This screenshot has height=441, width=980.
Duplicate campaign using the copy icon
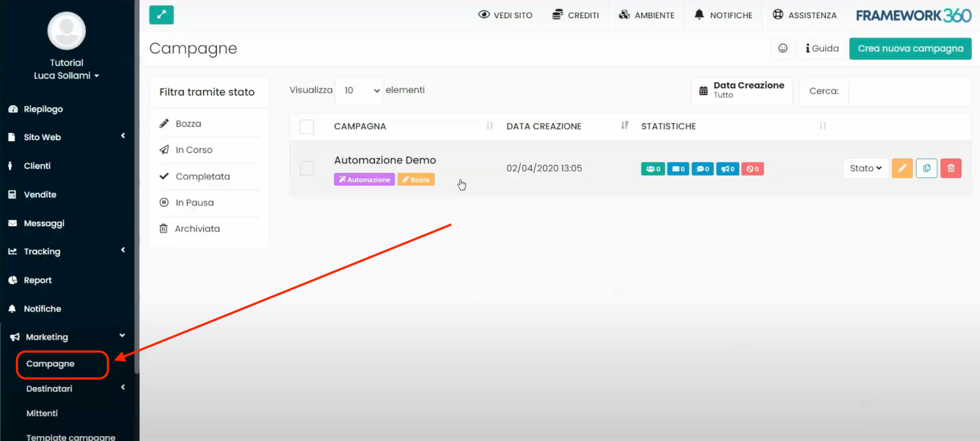[926, 168]
